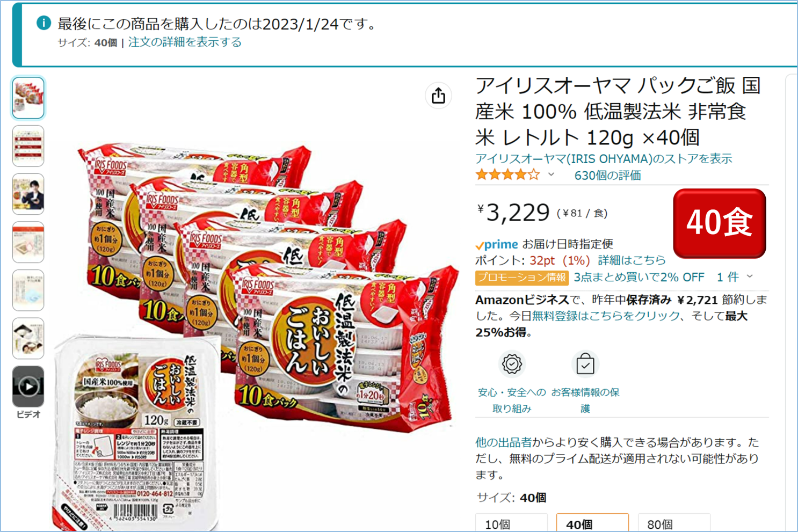Click the 安心・安全への取り組み badge icon
This screenshot has width=798, height=532.
pyautogui.click(x=512, y=364)
